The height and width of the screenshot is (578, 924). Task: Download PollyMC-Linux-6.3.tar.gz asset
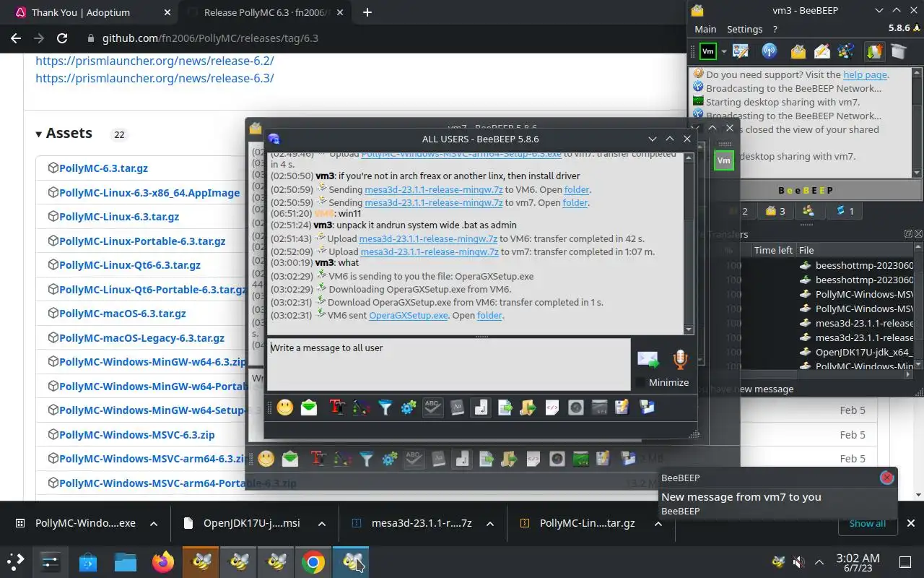[119, 216]
